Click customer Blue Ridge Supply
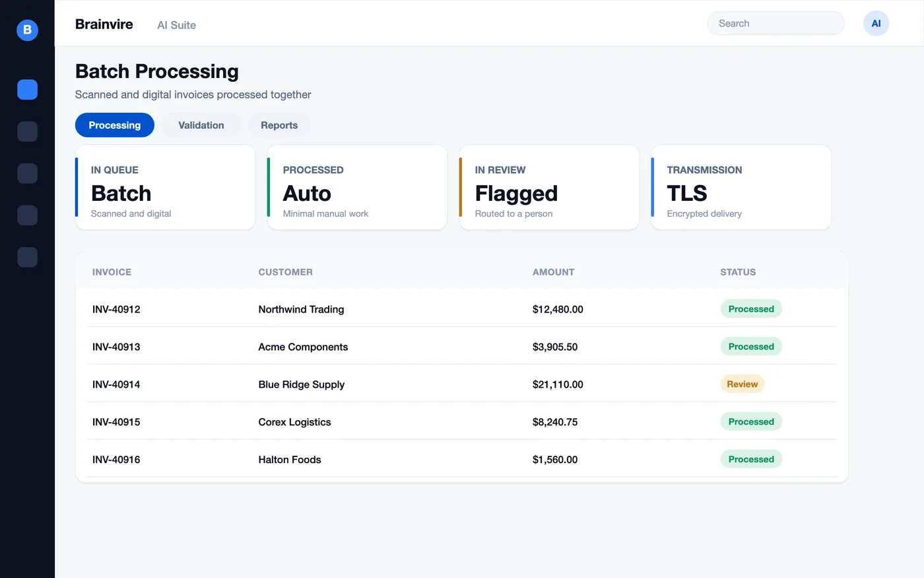Viewport: 924px width, 578px height. tap(302, 384)
